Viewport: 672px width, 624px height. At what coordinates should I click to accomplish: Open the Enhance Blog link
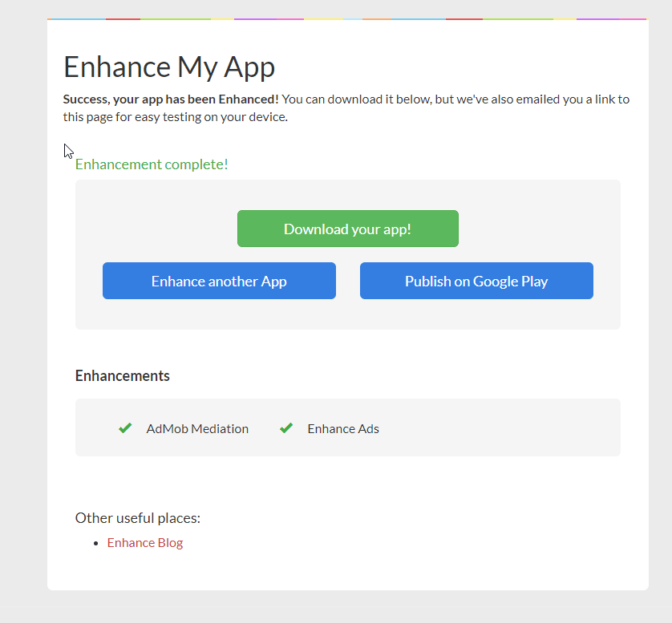coord(144,542)
